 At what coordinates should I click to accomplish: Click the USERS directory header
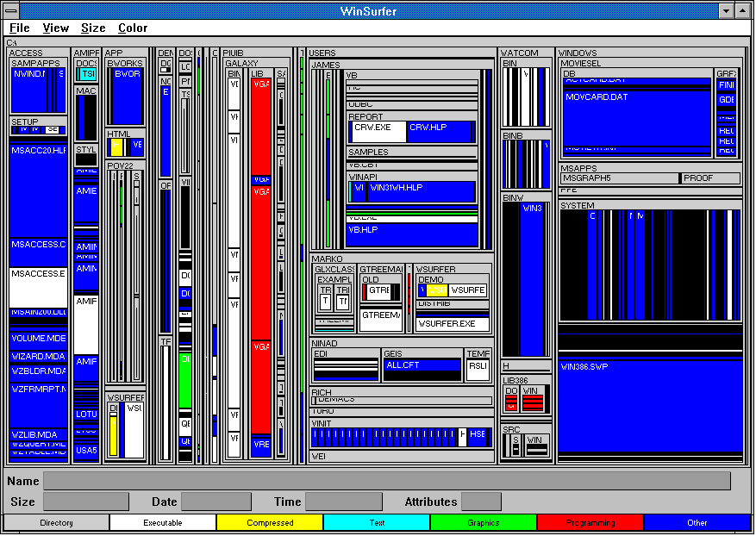coord(322,53)
